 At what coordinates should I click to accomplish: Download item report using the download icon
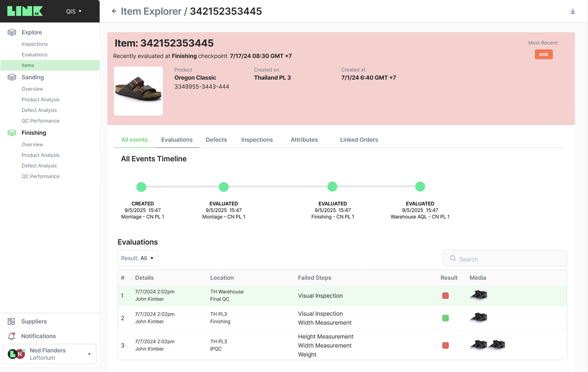point(573,11)
